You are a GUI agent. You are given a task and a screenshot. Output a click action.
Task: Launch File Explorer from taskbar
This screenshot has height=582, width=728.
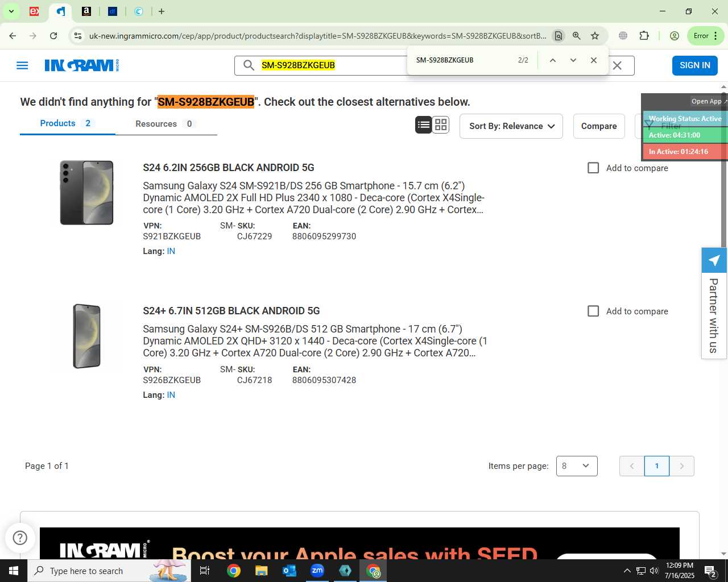pyautogui.click(x=261, y=571)
